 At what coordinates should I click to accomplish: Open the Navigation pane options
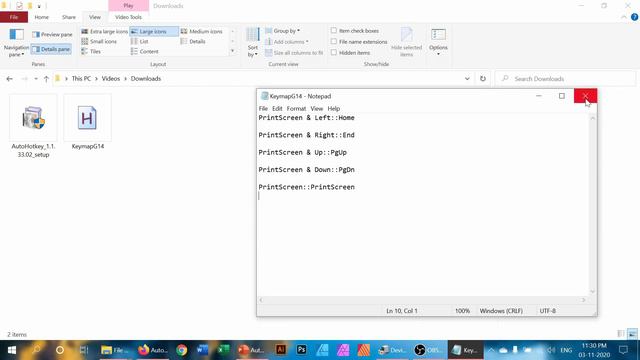click(16, 42)
